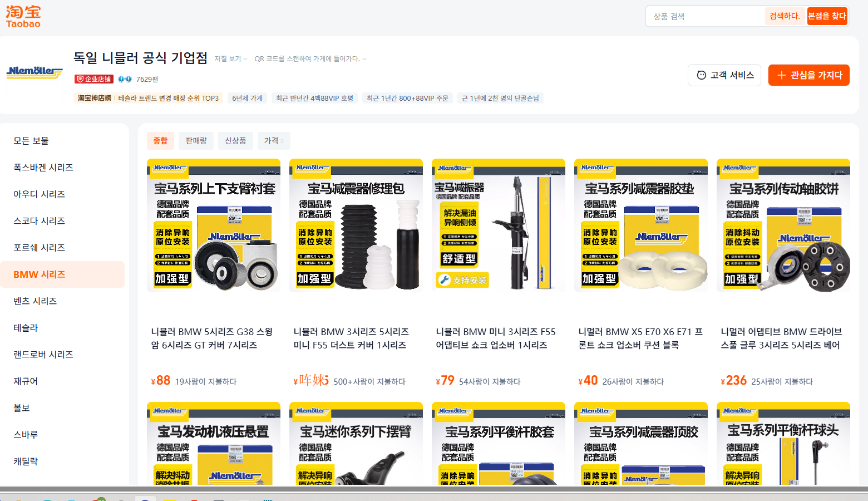Open 宝马系列平衡杆胶套 product image
Viewport: 868px width, 501px height.
(499, 443)
